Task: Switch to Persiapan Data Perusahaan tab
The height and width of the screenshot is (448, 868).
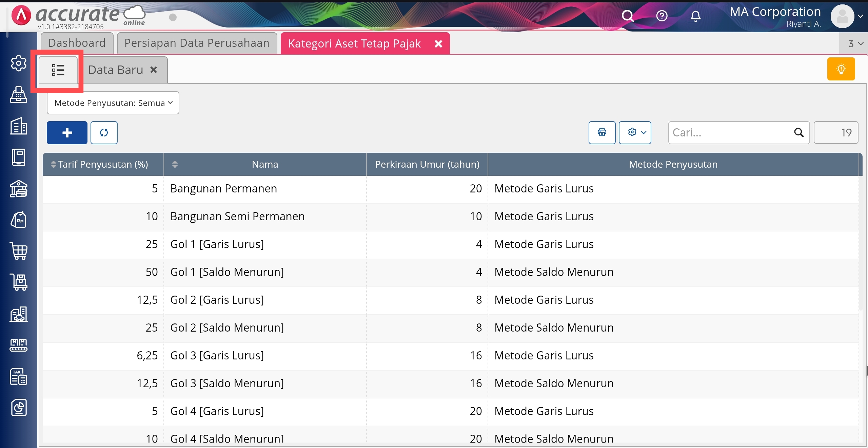Action: coord(197,43)
